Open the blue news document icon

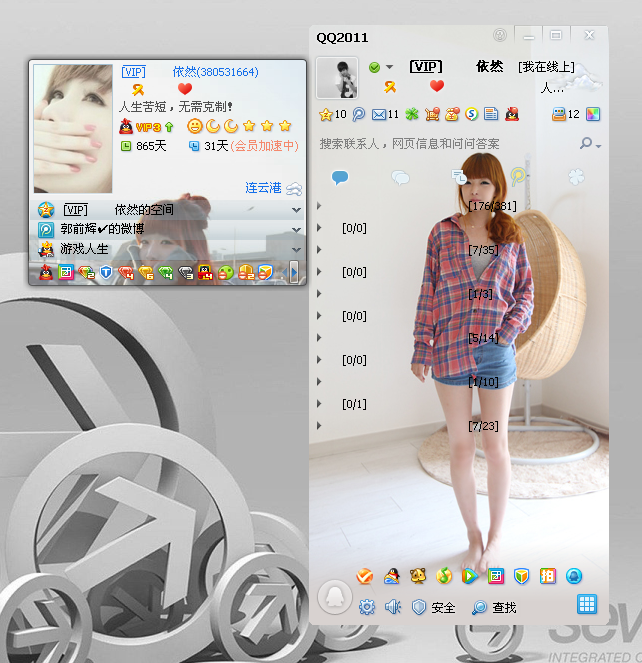[x=491, y=114]
